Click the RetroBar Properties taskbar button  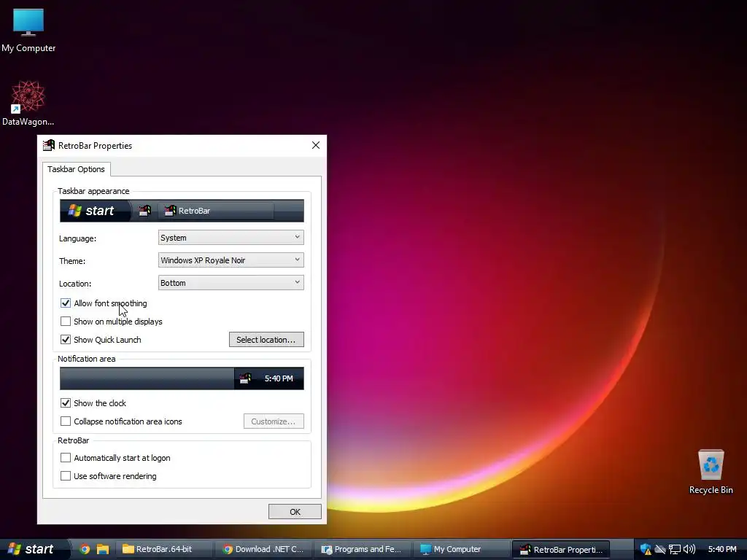(561, 549)
